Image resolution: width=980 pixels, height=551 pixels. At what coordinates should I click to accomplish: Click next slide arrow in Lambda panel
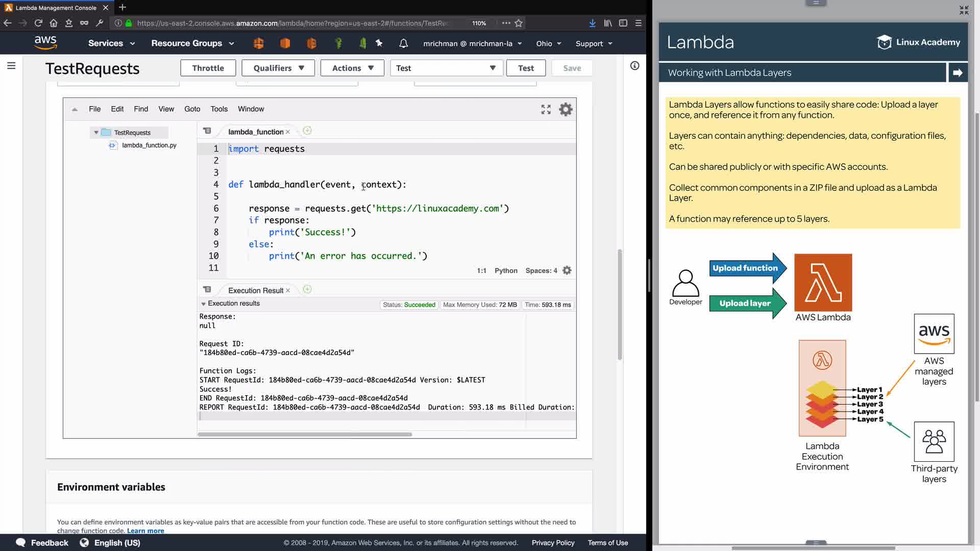[x=958, y=72]
